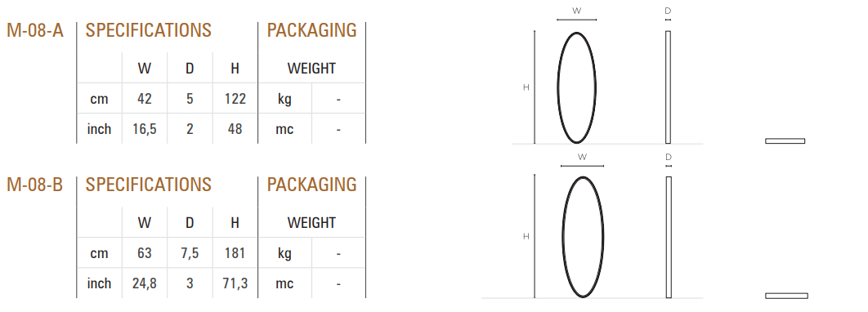
Task: Select the 122 cm height cell
Action: 235,99
